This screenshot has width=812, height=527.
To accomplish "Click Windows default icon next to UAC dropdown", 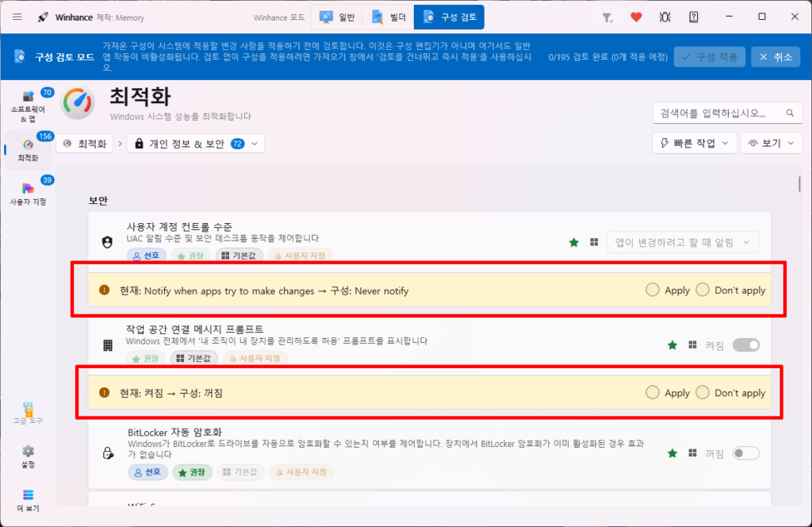I will [594, 242].
